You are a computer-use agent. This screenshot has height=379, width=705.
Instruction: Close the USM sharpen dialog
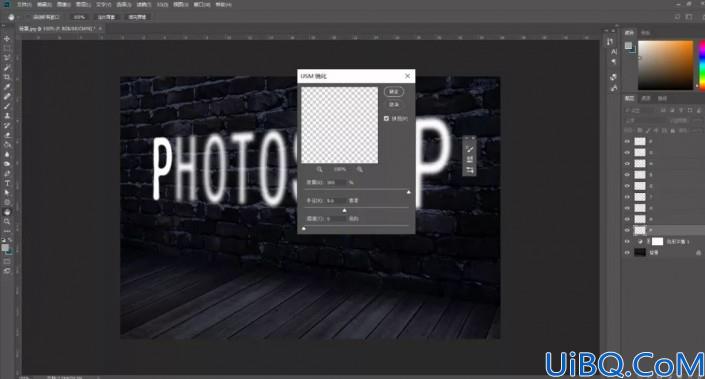pos(407,76)
